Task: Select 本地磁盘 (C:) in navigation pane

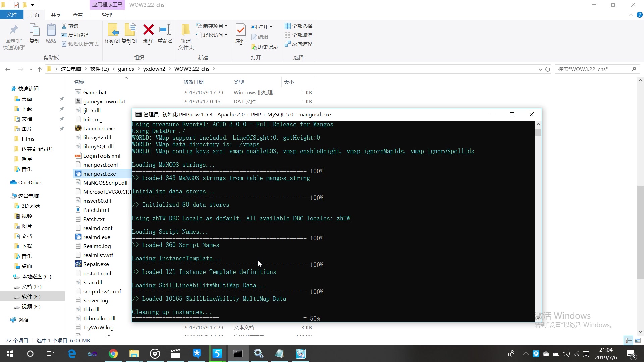Action: point(36,276)
